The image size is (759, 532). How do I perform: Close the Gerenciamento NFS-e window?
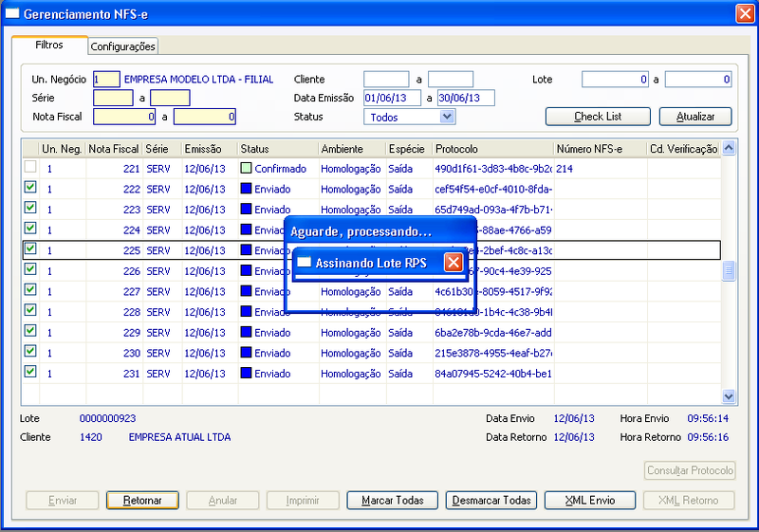(x=745, y=13)
